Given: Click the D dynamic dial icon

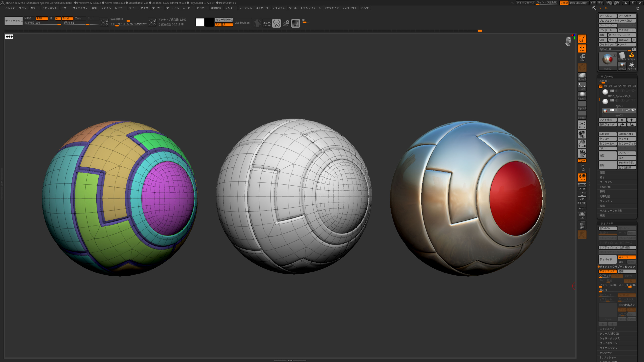Looking at the screenshot, I should pyautogui.click(x=152, y=22).
